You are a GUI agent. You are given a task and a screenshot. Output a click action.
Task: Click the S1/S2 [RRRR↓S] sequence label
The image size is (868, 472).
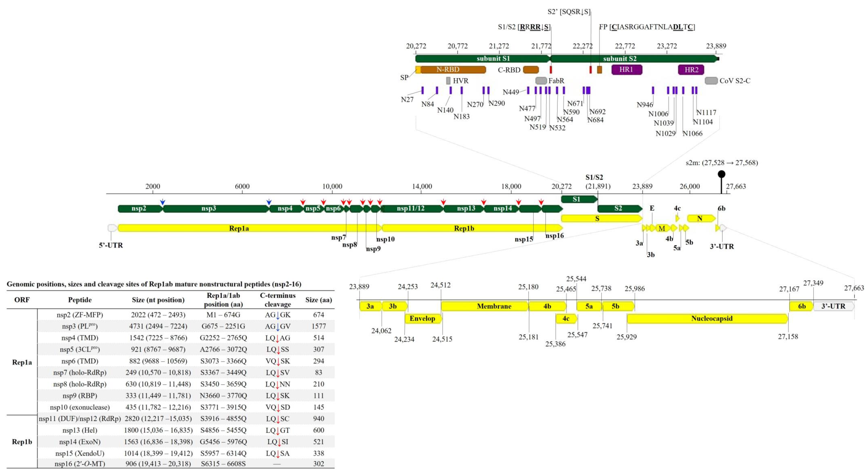pyautogui.click(x=524, y=27)
